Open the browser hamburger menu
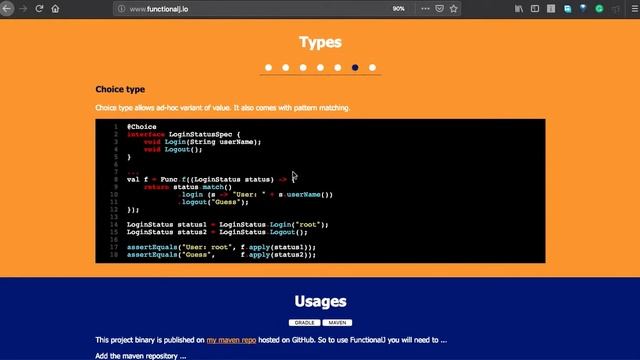640x360 pixels. [635, 9]
